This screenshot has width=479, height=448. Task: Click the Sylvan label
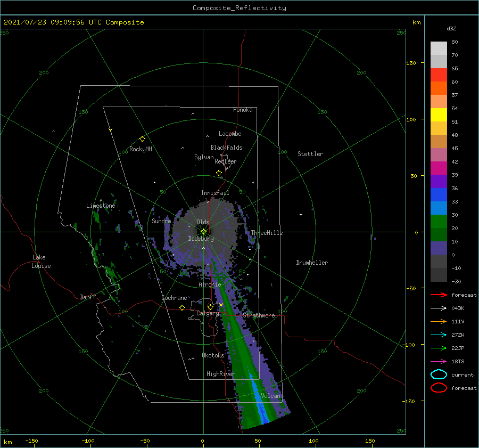pyautogui.click(x=204, y=157)
